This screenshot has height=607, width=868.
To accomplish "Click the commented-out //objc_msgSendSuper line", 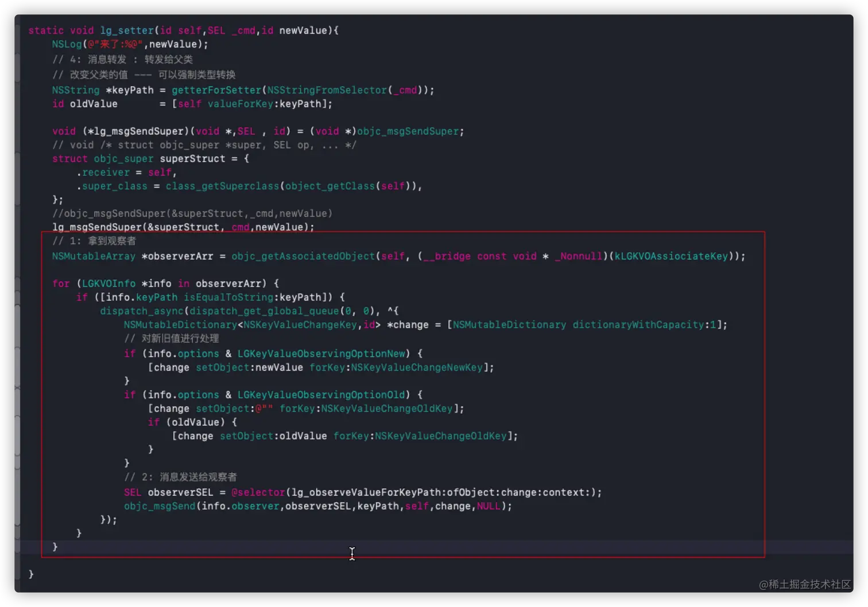I will click(192, 213).
